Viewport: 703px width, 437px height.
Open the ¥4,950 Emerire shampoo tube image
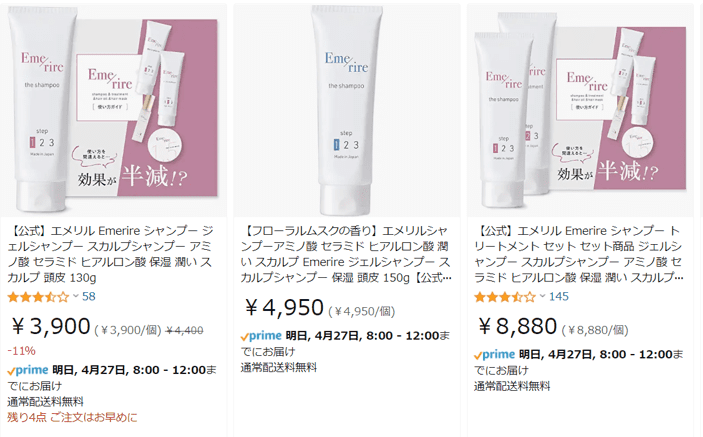click(x=347, y=110)
